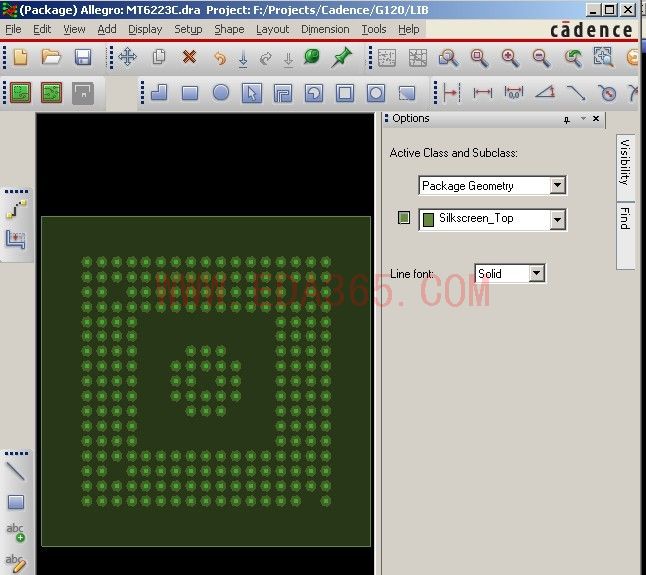The height and width of the screenshot is (575, 646).
Task: Open the Edit menu
Action: 42,29
